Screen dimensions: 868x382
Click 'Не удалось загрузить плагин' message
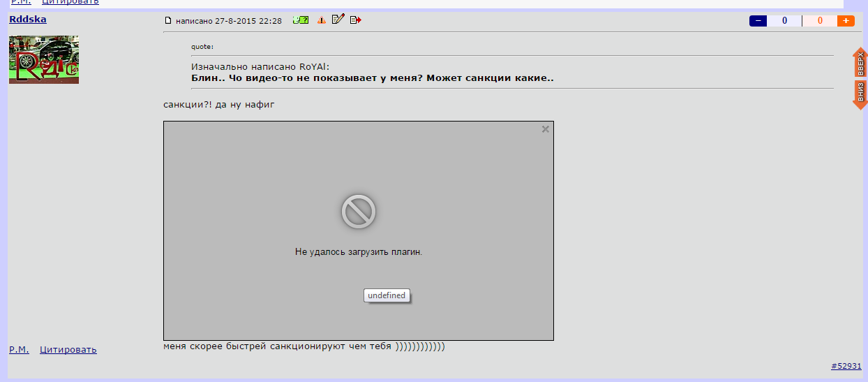[x=359, y=251]
